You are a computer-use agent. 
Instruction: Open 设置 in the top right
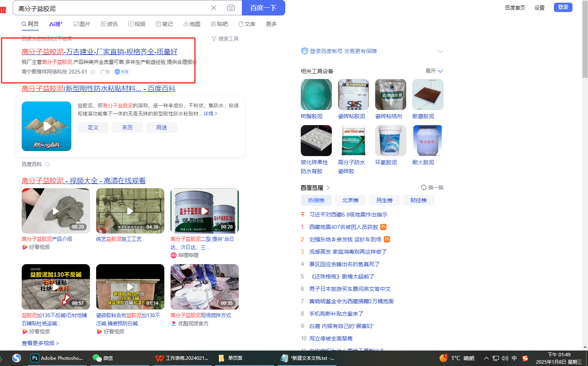(540, 8)
